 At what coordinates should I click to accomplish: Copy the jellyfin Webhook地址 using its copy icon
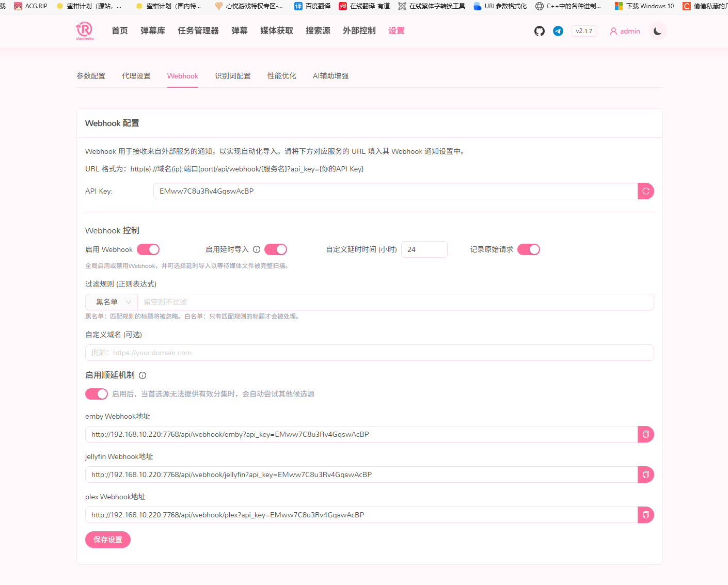(645, 475)
